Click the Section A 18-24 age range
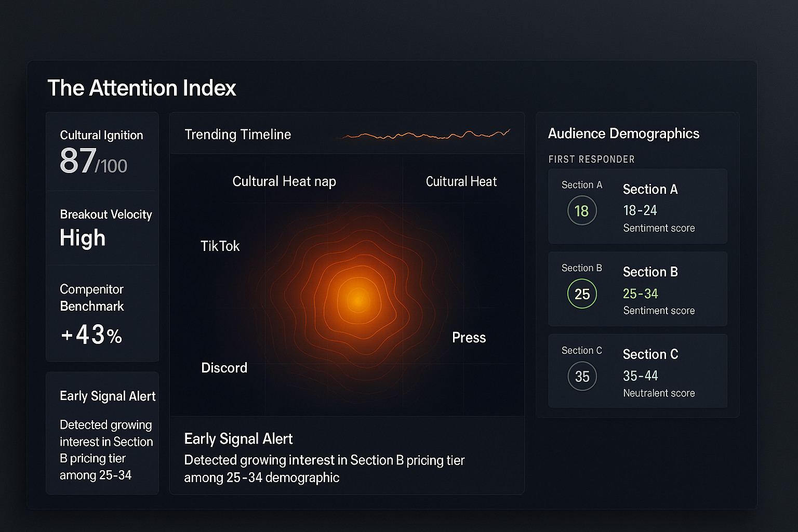798x532 pixels. 640,210
